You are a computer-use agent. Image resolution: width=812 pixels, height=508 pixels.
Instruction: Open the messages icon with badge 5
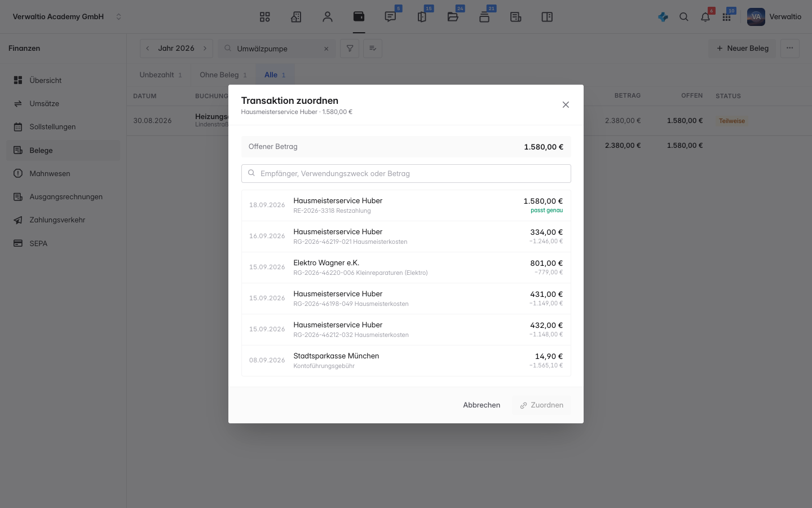[x=390, y=17]
